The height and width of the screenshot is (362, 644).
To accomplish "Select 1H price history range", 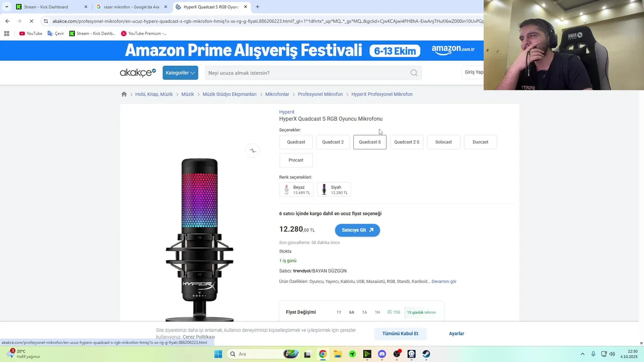I will [377, 312].
